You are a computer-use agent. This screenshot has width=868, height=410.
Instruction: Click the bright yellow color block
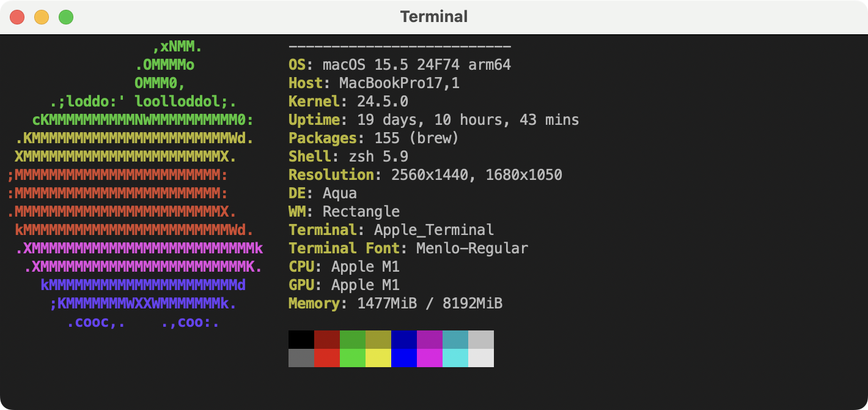tap(378, 358)
